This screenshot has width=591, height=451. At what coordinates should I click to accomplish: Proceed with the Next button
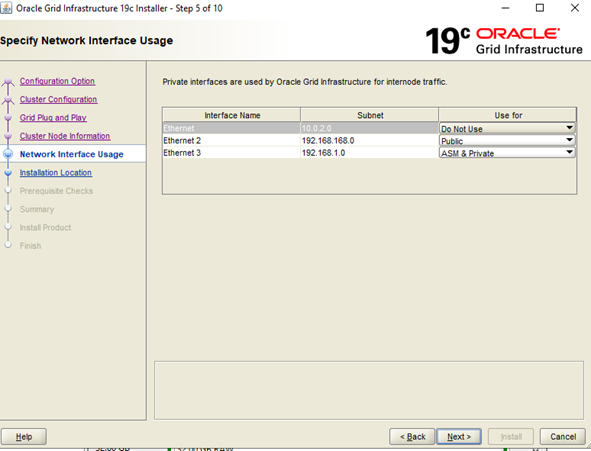click(459, 437)
